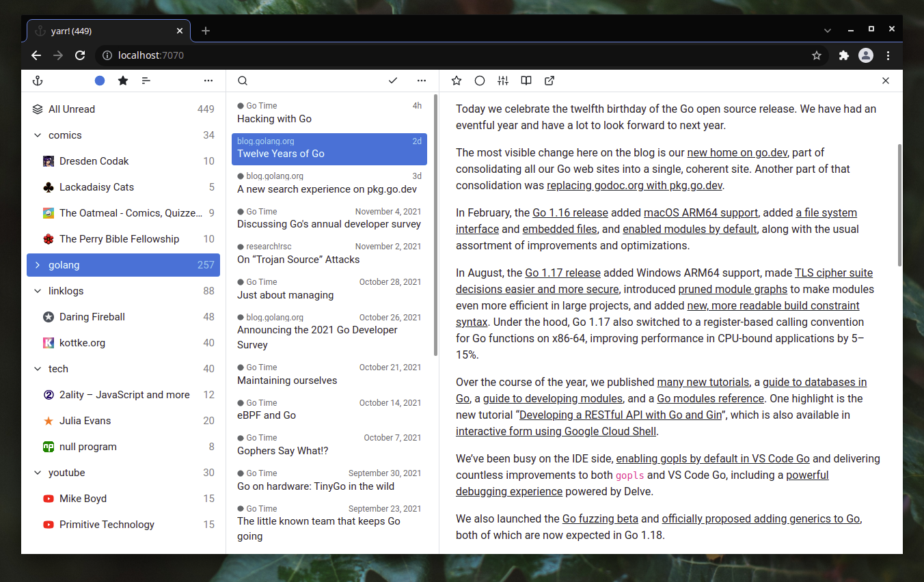Collapse the youtube section
The image size is (924, 582).
(38, 472)
